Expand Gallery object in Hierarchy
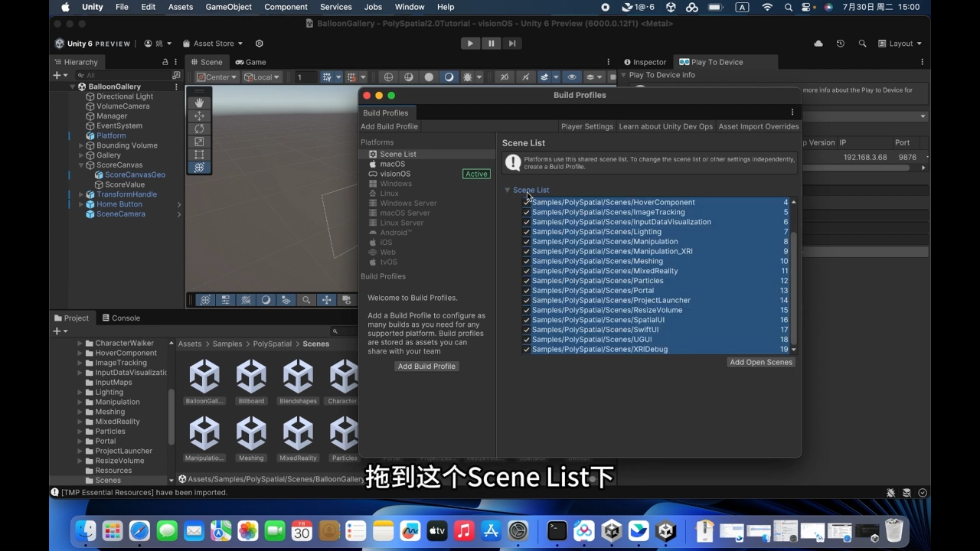 coord(81,155)
